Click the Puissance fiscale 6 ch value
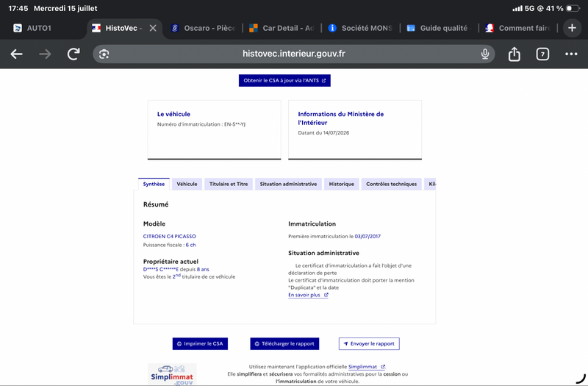This screenshot has width=588, height=386. coord(190,245)
